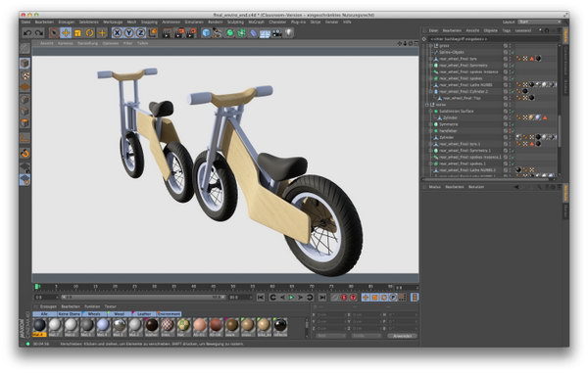The image size is (588, 373).
Task: Switch to Texture mode checkered icon in left sidebar
Action: (x=24, y=75)
